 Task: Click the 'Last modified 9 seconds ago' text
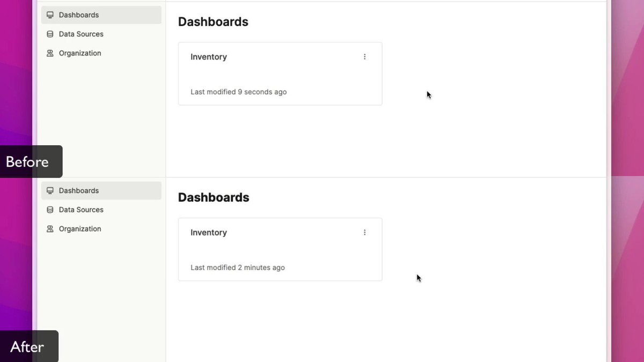(x=239, y=92)
